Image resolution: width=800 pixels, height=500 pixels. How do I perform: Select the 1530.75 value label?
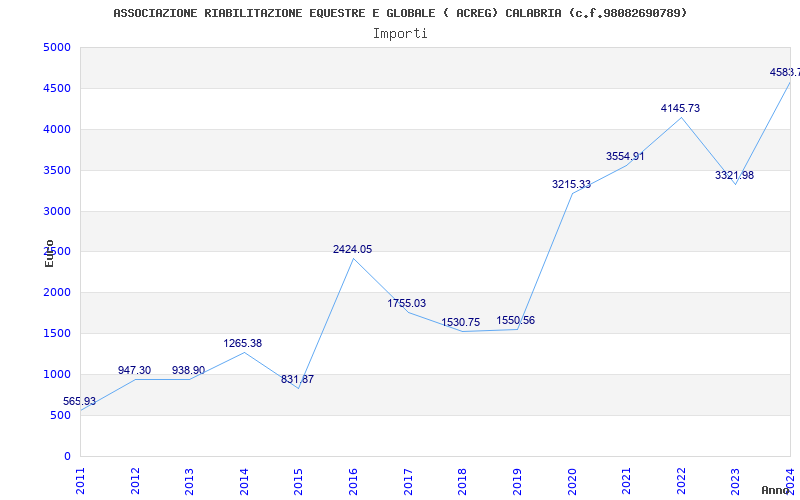click(x=460, y=322)
